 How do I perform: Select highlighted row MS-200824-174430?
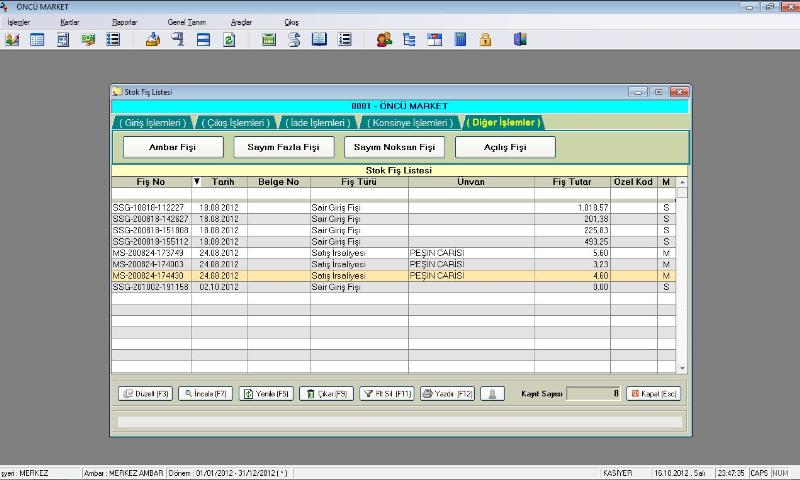pyautogui.click(x=393, y=275)
